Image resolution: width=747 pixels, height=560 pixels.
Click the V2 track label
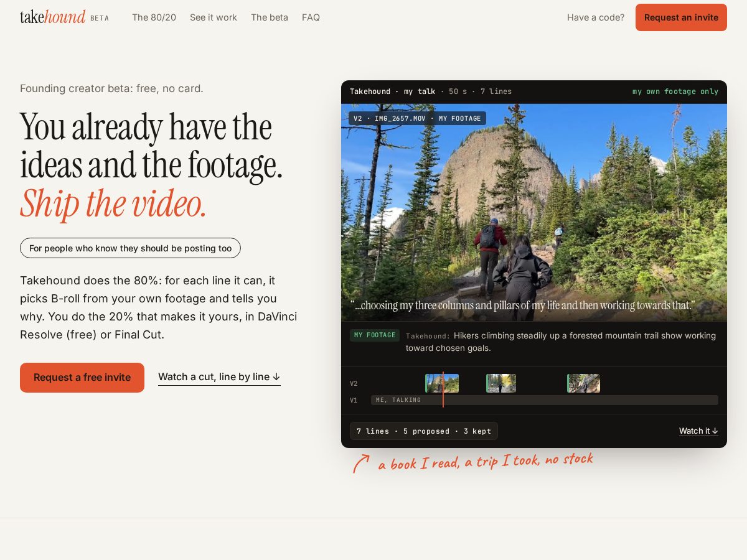pos(354,383)
